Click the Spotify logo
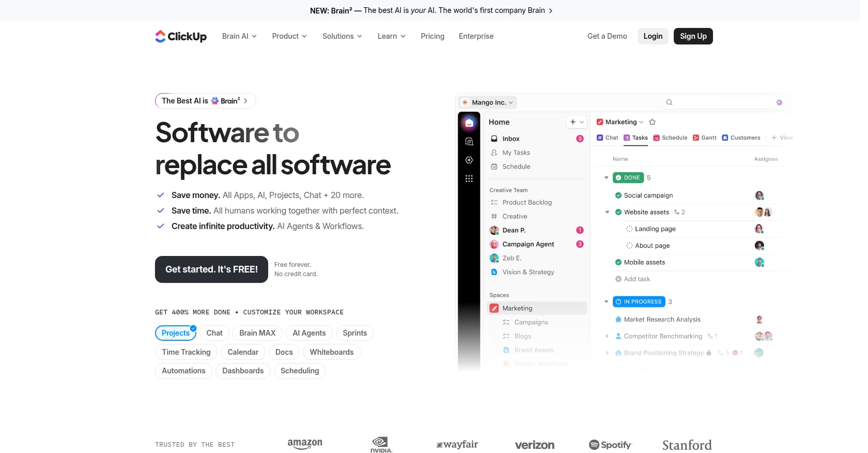Screen dimensions: 868x453 (610, 445)
